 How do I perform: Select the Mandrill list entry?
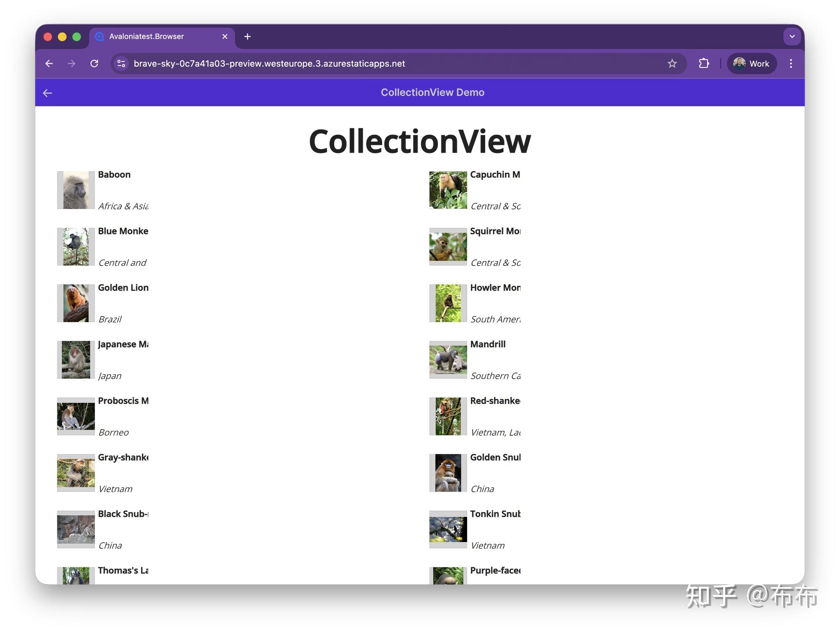pyautogui.click(x=488, y=359)
